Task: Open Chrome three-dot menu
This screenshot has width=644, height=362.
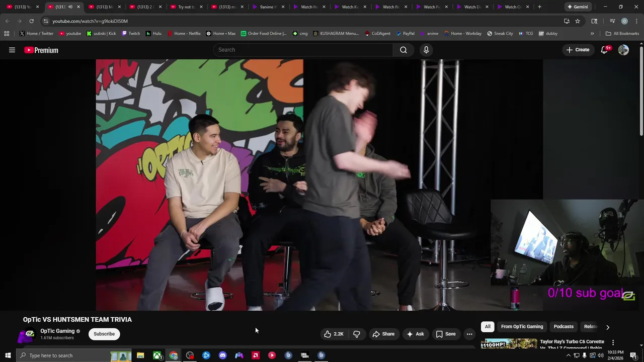Action: (x=635, y=21)
